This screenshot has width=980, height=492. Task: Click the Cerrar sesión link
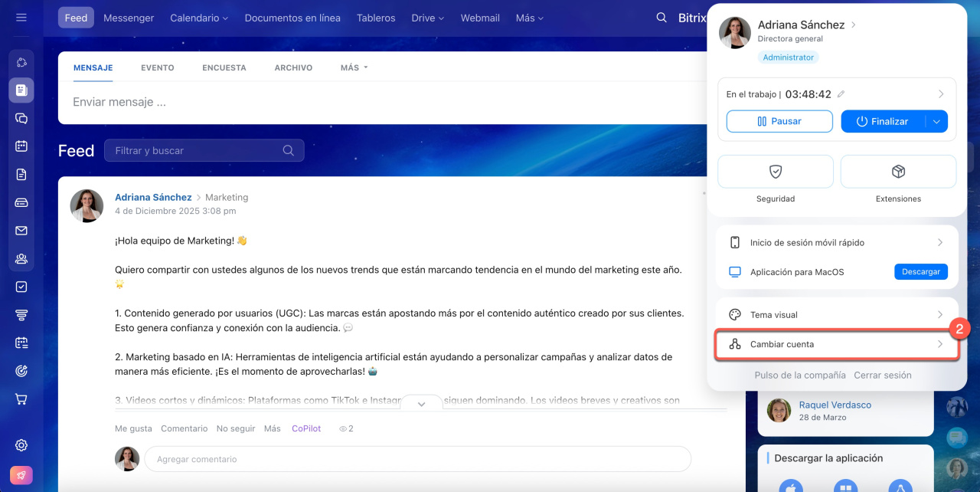pos(882,376)
